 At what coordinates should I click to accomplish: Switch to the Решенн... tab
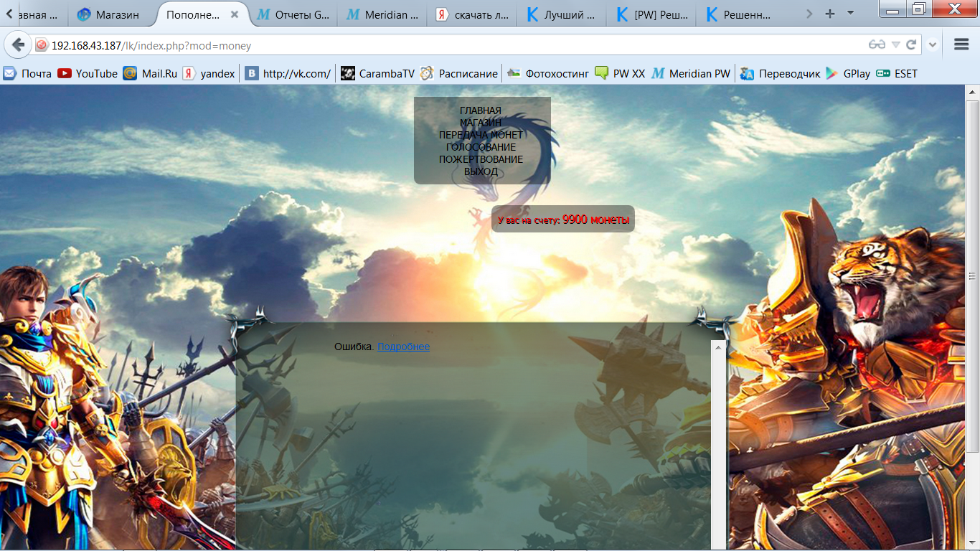(741, 14)
